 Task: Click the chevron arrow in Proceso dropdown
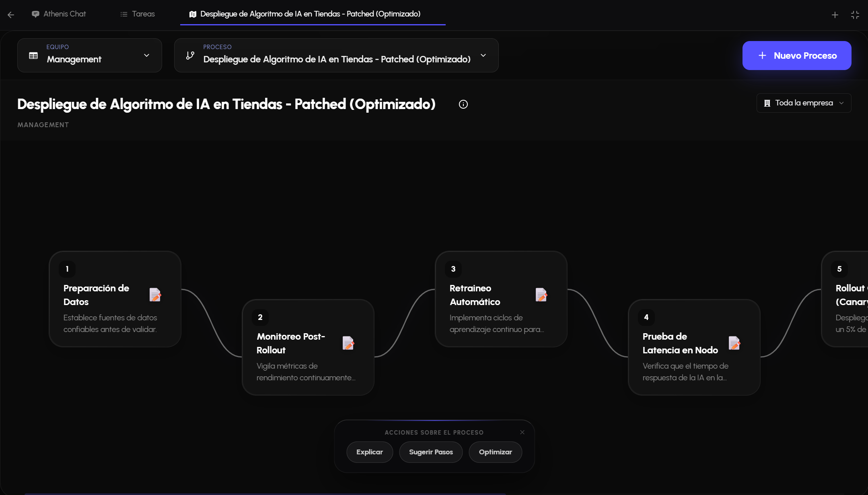483,56
